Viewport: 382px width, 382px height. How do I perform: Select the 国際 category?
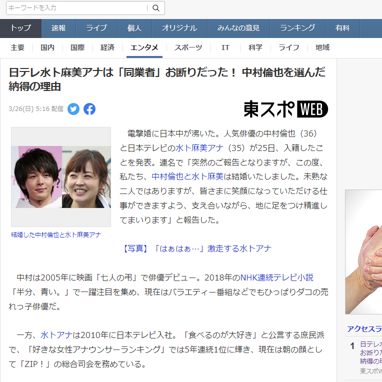(77, 48)
